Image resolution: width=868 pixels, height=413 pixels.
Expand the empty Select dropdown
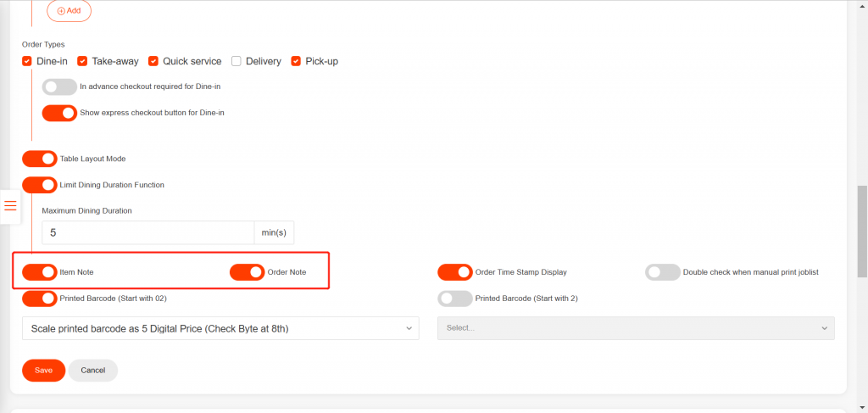tap(636, 328)
